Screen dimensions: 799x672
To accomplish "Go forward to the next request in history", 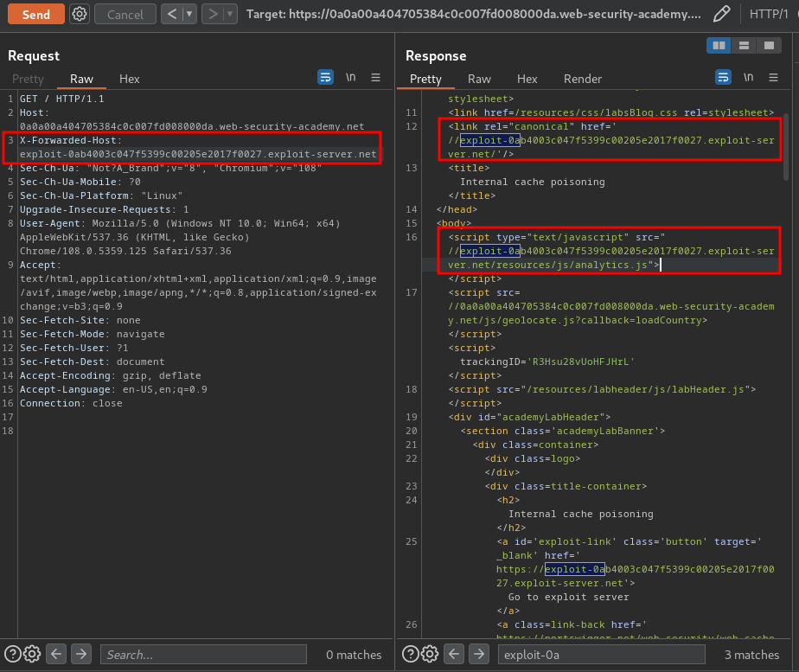I will pyautogui.click(x=213, y=14).
